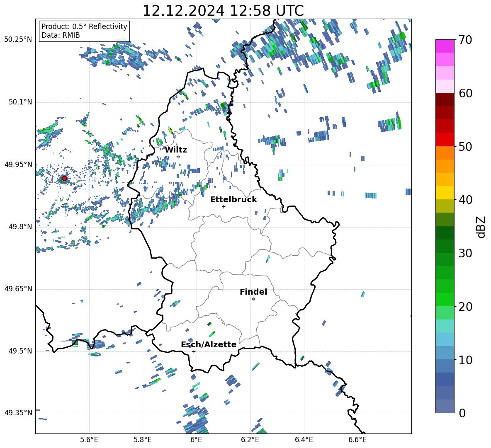This screenshot has height=448, width=491.
Task: Click the turquoise colorbar segment between 10 and 20
Action: coord(445,326)
